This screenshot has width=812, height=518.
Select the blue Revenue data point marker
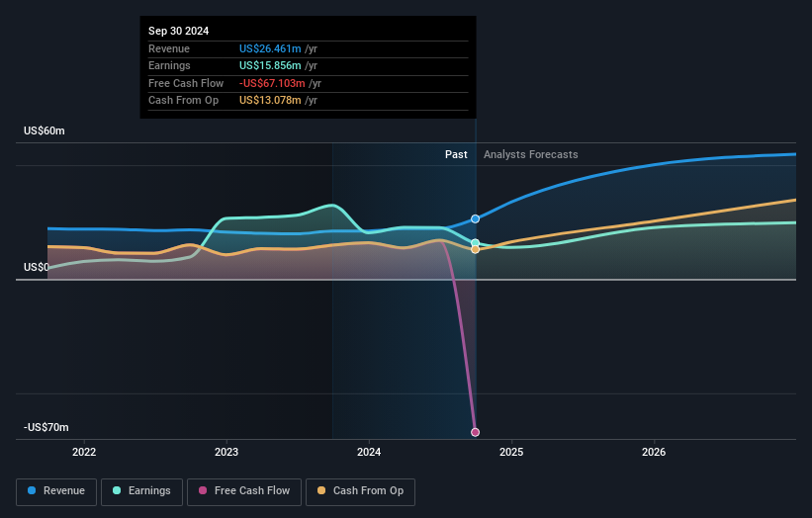tap(475, 218)
